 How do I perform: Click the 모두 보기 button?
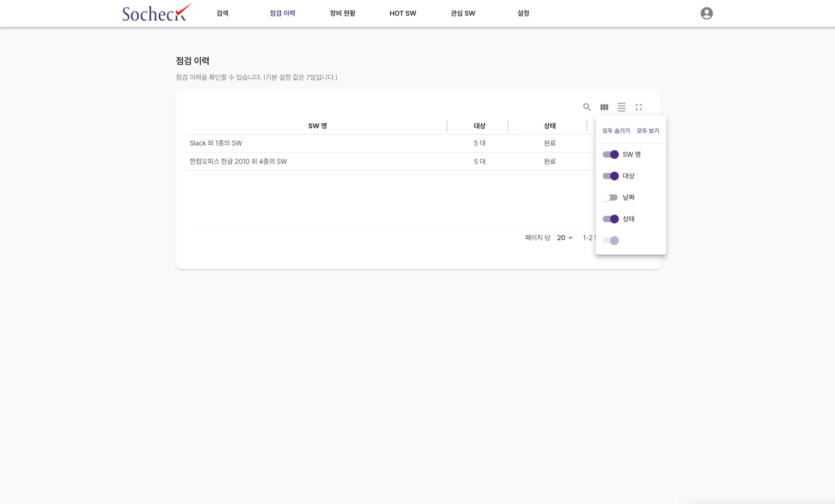pos(647,131)
